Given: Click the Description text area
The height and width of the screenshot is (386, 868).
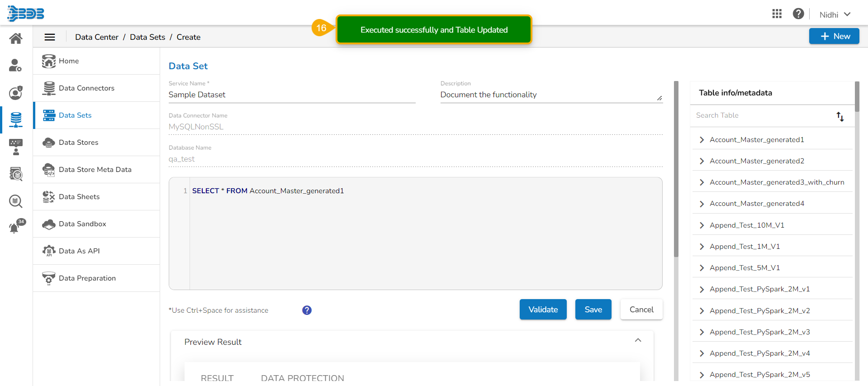Looking at the screenshot, I should (551, 95).
